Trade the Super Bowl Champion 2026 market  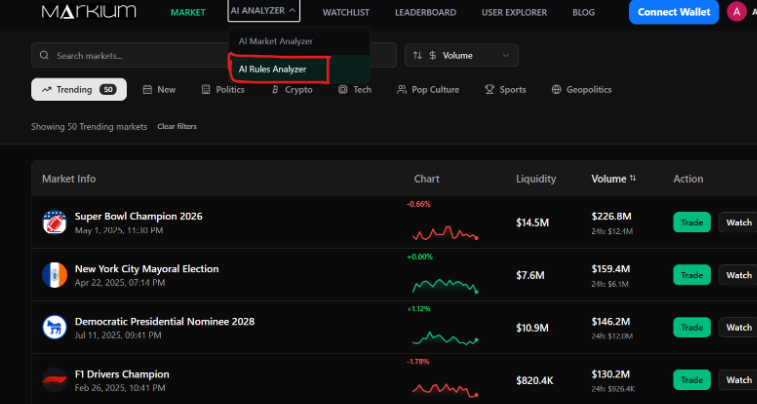pyautogui.click(x=692, y=223)
